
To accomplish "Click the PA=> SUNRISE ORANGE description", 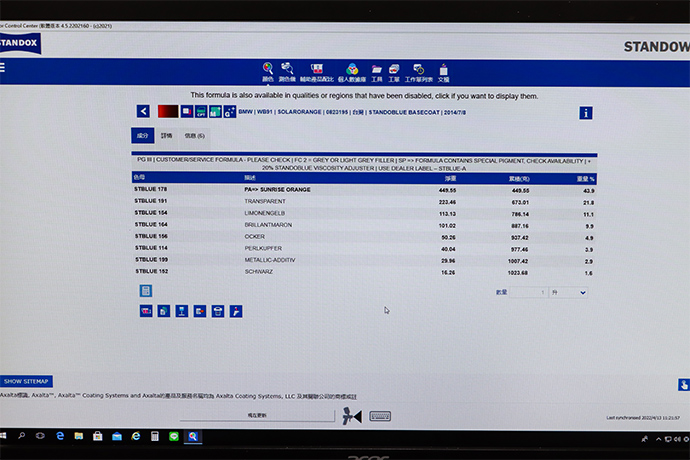I will (277, 190).
